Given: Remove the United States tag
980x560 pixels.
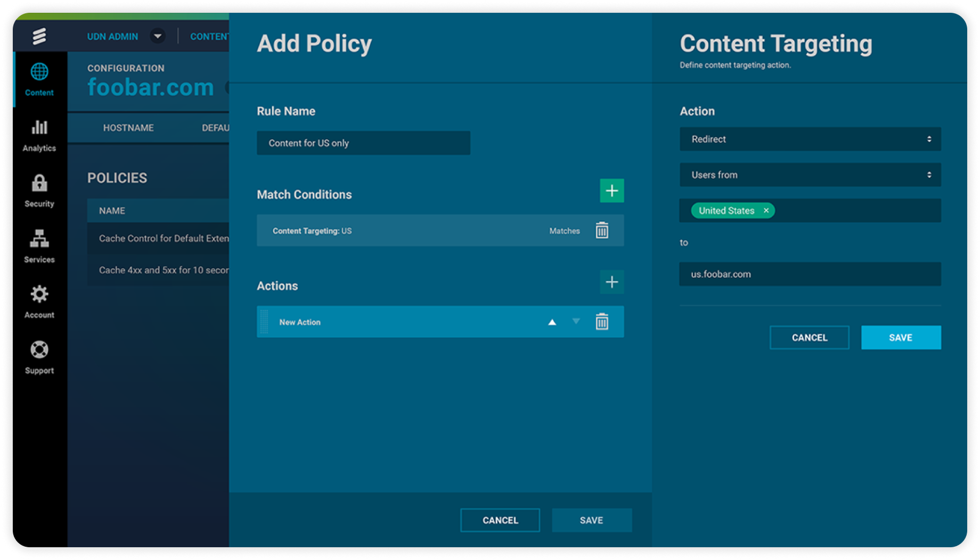Looking at the screenshot, I should point(766,211).
